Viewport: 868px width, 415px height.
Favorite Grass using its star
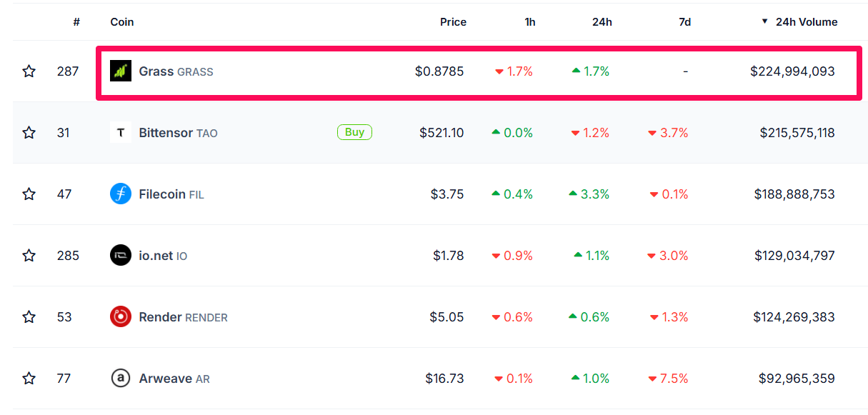coord(29,71)
